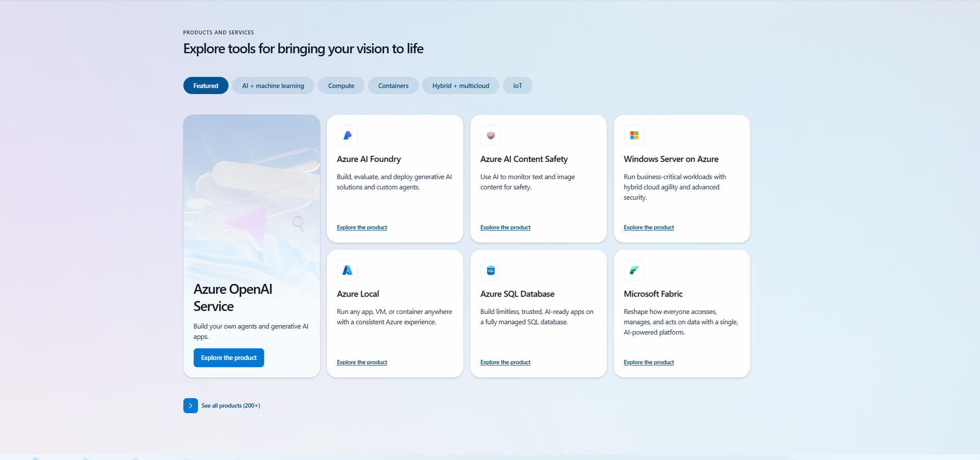Image resolution: width=980 pixels, height=460 pixels.
Task: Click the Azure AI Content Safety shield icon
Action: click(491, 135)
